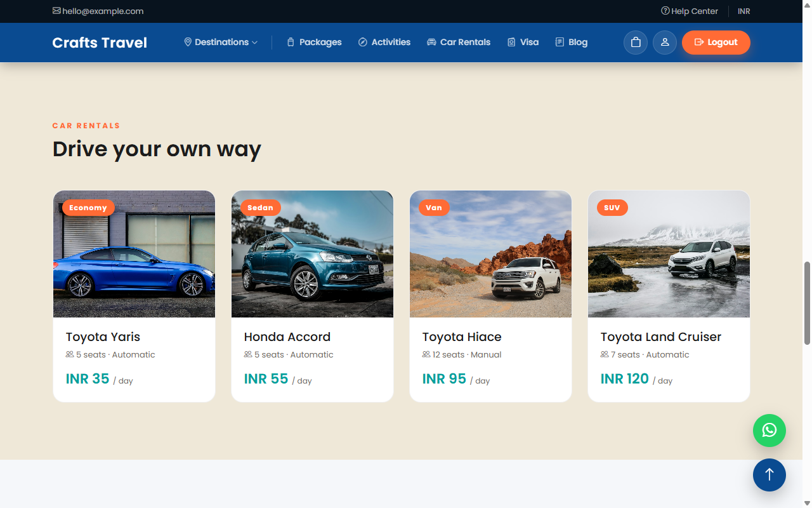The image size is (812, 508).
Task: Open the user profile icon
Action: [665, 43]
